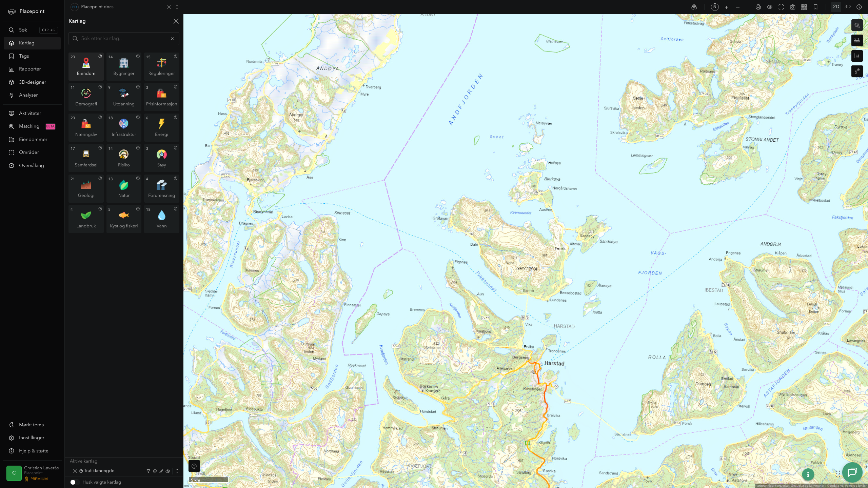Toggle the Husk valgte kartlag switch
868x488 pixels.
click(75, 482)
